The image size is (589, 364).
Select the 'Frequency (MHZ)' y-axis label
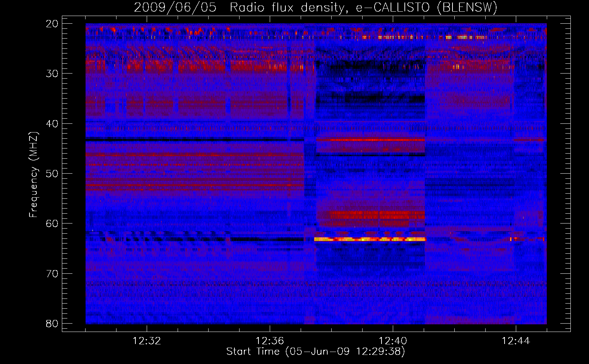(33, 175)
